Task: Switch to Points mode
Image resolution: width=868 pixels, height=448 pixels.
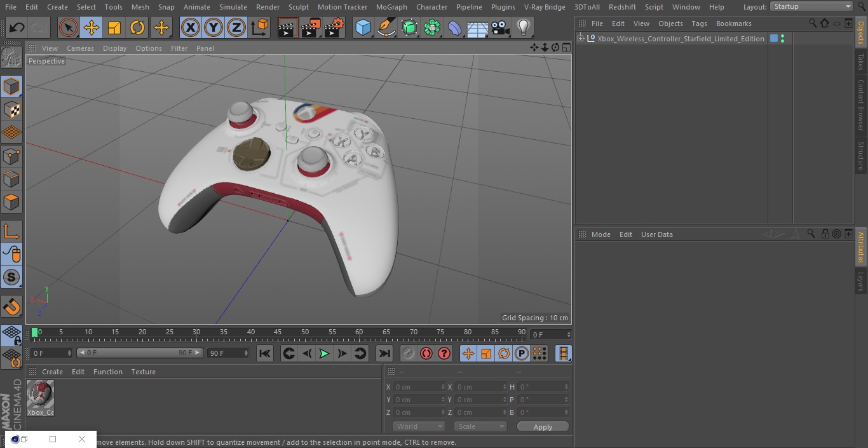Action: (x=11, y=156)
